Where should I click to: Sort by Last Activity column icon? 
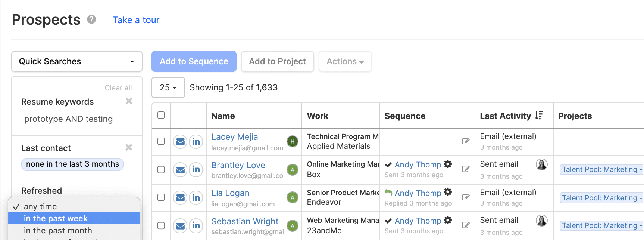539,116
